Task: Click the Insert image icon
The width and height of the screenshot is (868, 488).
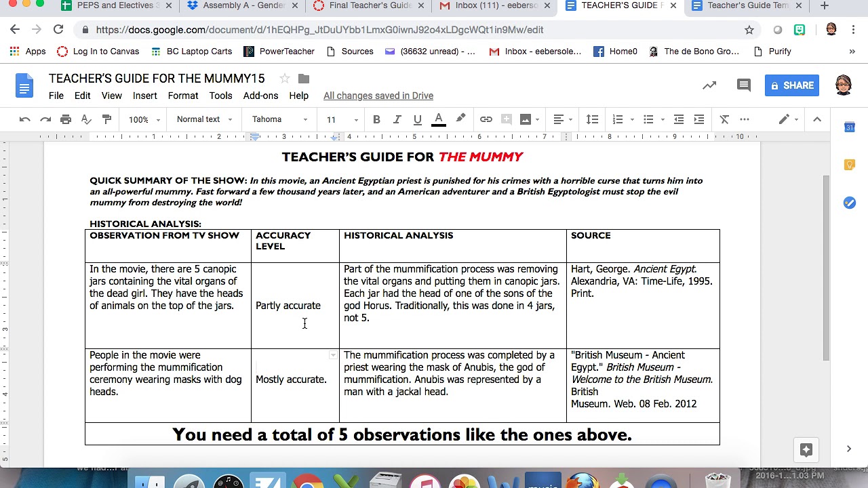Action: pos(525,119)
